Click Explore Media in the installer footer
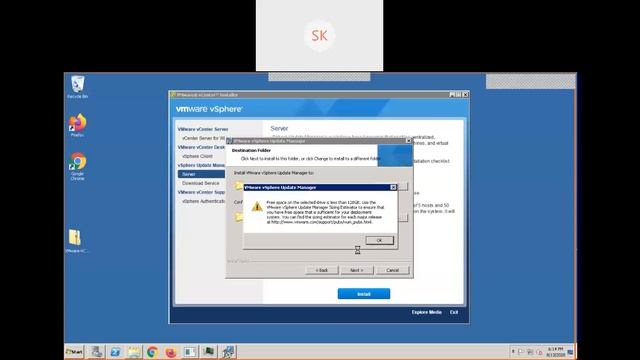 click(427, 312)
